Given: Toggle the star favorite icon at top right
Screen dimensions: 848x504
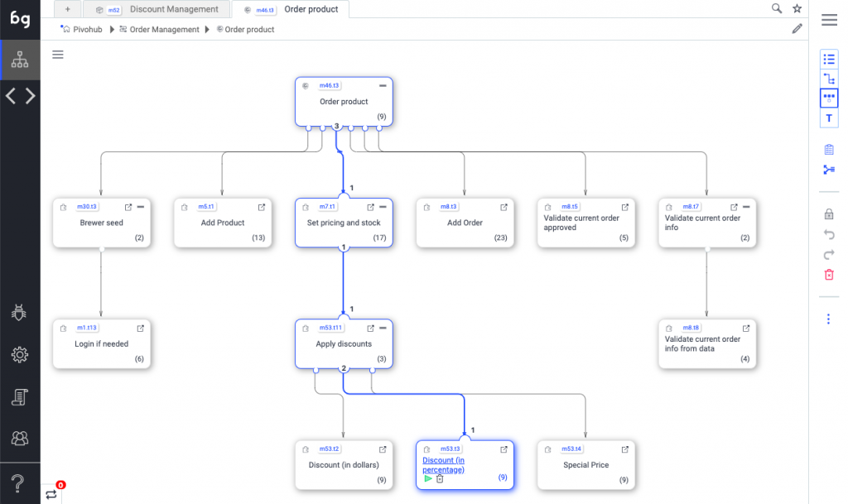Looking at the screenshot, I should [797, 8].
